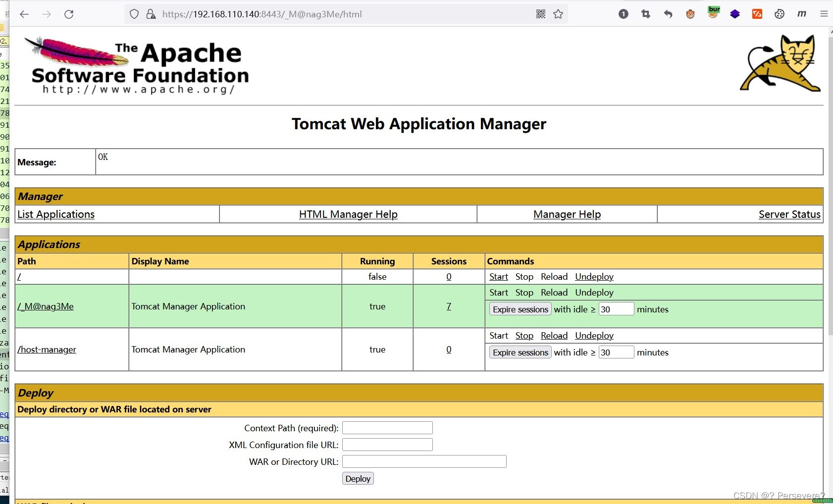The width and height of the screenshot is (833, 504).
Task: Open the root path / link
Action: click(x=19, y=277)
